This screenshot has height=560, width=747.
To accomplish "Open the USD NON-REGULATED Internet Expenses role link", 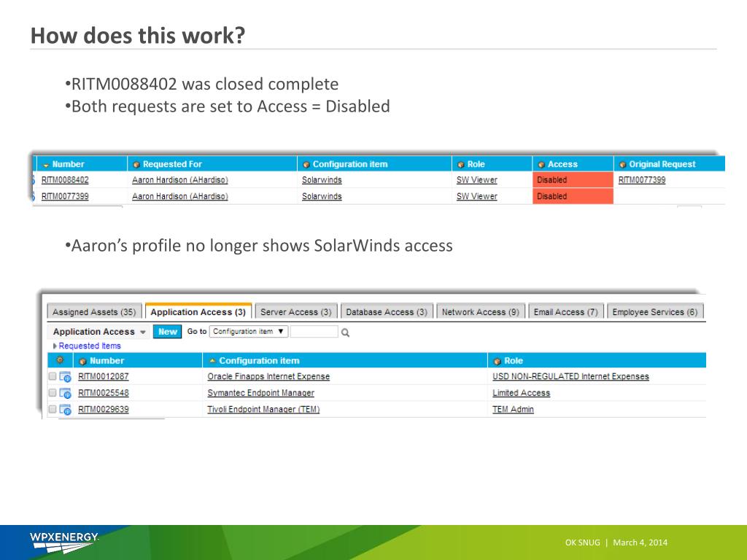I will 570,376.
